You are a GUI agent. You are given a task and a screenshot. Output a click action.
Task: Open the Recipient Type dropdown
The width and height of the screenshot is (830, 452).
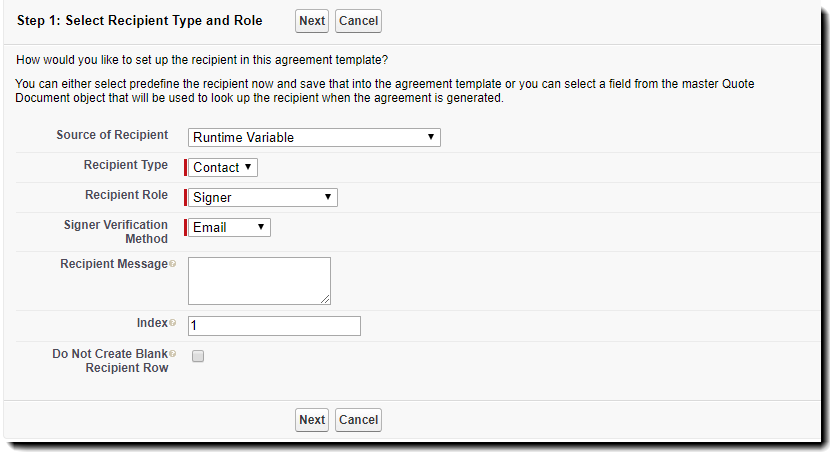point(222,167)
